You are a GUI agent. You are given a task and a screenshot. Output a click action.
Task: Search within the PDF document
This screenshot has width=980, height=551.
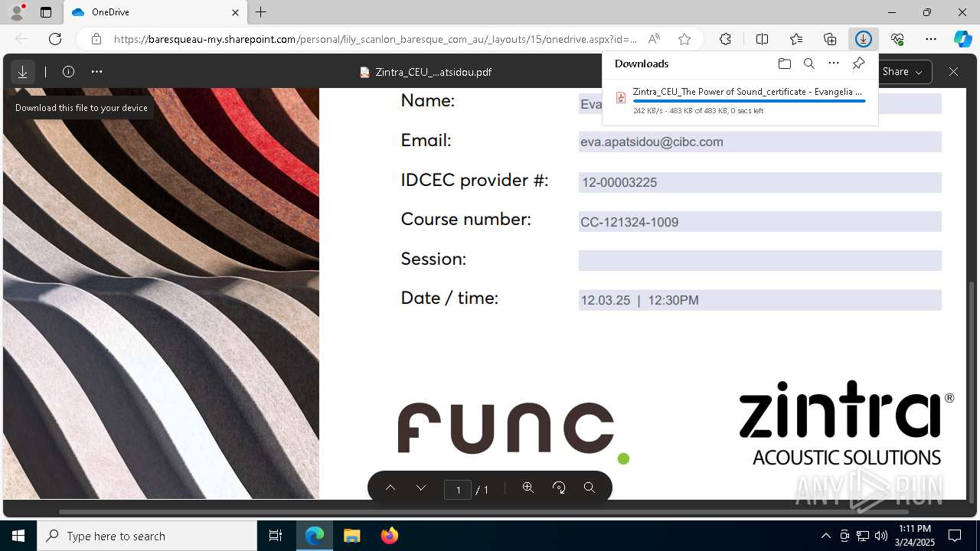pyautogui.click(x=590, y=487)
